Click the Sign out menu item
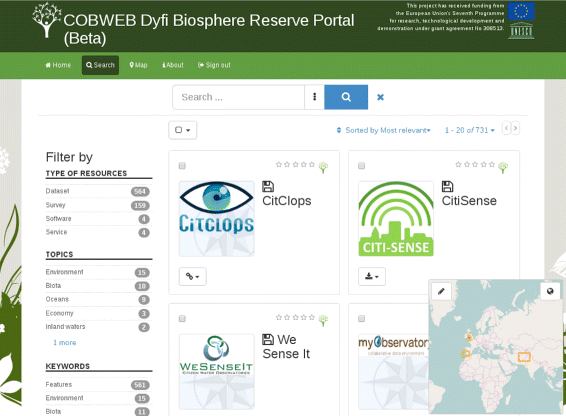The width and height of the screenshot is (566, 416). (214, 65)
